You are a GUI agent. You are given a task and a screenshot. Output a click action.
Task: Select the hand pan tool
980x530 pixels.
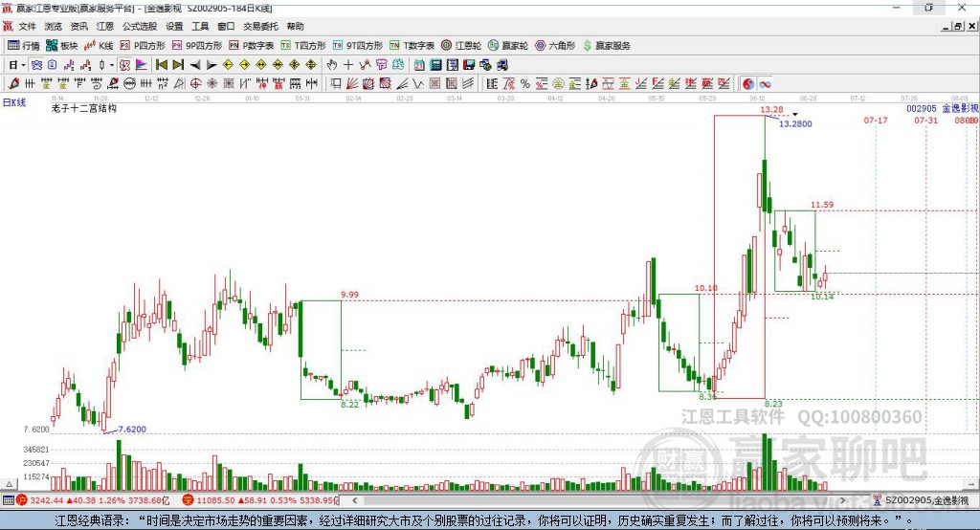click(332, 65)
